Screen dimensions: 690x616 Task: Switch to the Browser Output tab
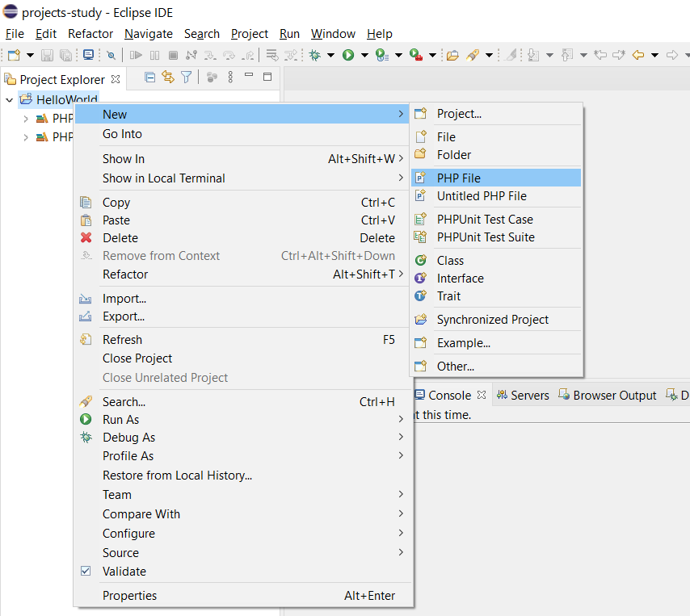pyautogui.click(x=608, y=396)
